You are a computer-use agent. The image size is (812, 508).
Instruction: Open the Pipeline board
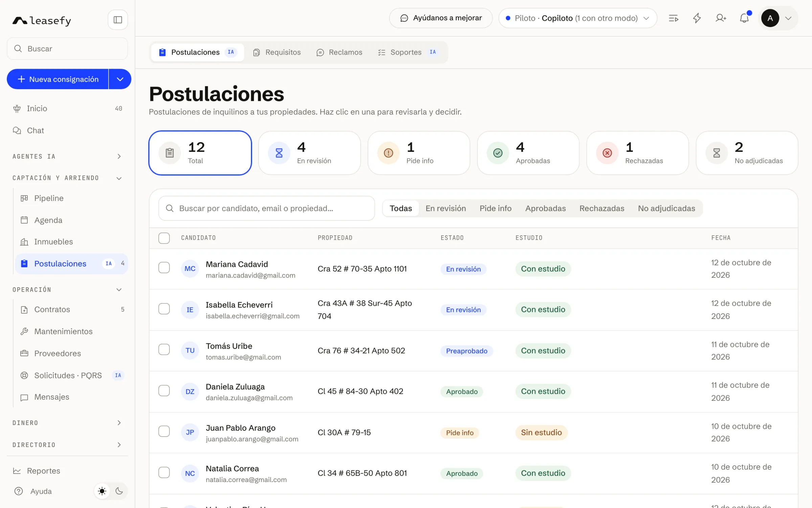point(71,198)
